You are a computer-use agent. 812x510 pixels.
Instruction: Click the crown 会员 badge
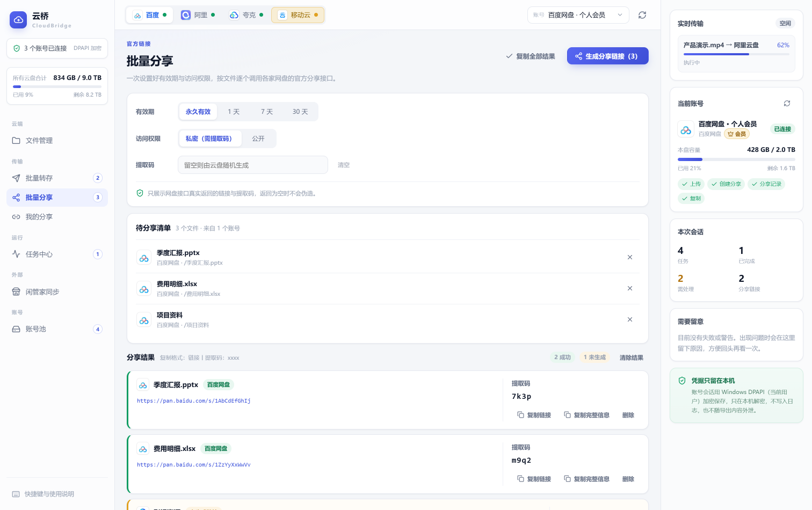point(737,134)
